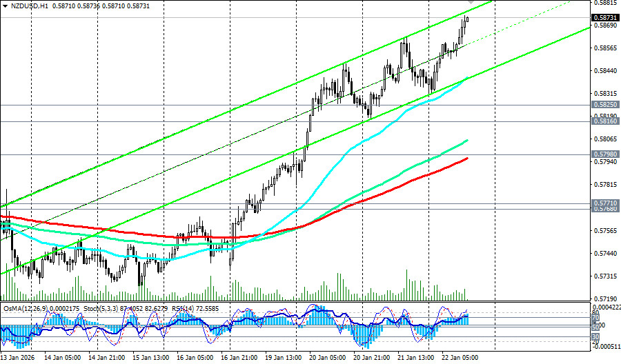The width and height of the screenshot is (621, 364).
Task: Click the 0.57680 level price label
Action: click(x=604, y=209)
